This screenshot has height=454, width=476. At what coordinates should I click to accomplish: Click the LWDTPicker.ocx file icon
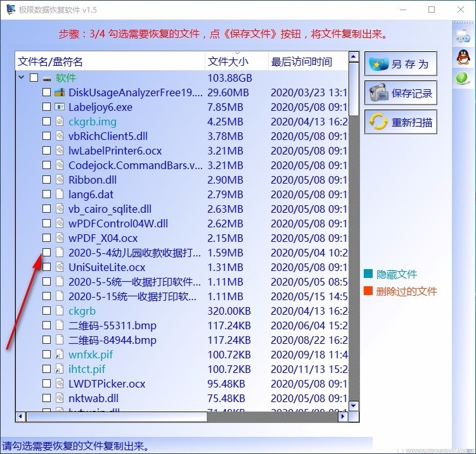[60, 383]
